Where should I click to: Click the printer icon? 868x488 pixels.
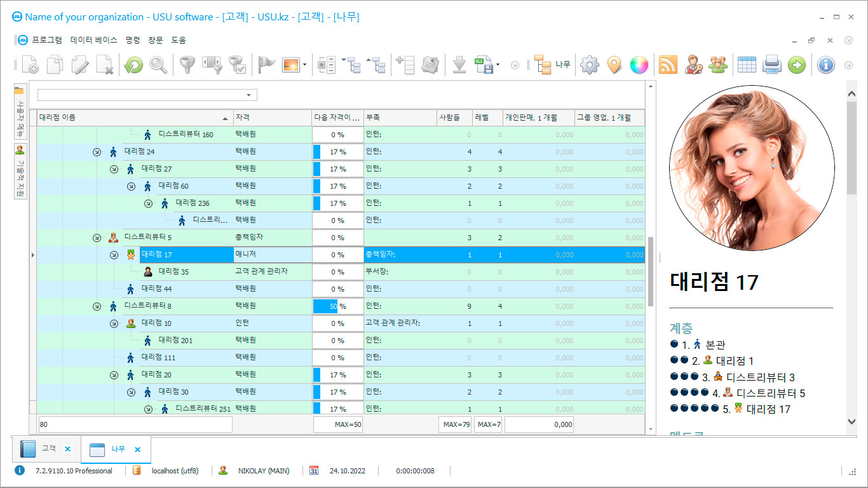click(x=771, y=65)
